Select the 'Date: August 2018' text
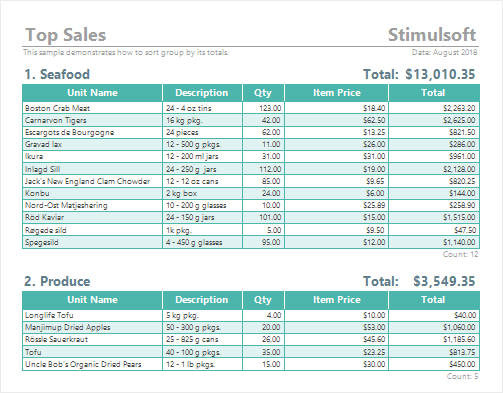Viewport: 503px width, 393px height. click(x=444, y=52)
